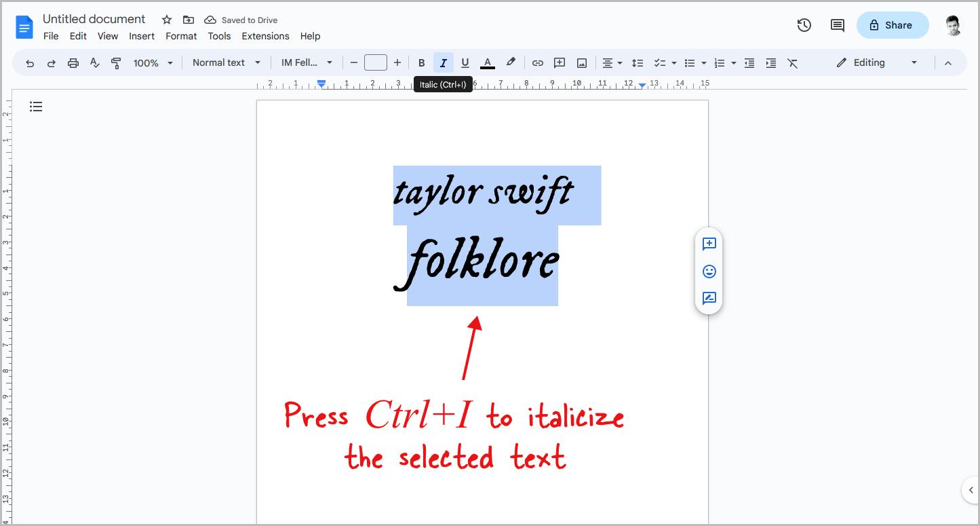Add an emoji reaction
Screen dimensions: 980x526
[709, 271]
